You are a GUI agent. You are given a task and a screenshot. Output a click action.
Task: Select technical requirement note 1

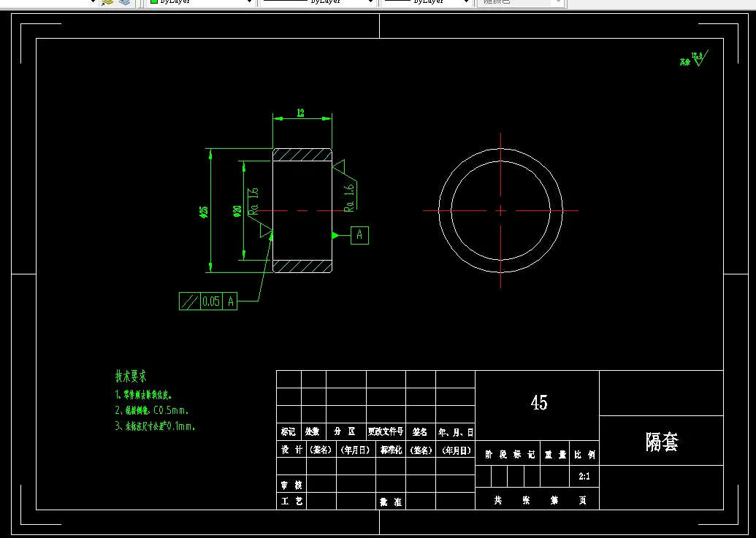coord(144,395)
